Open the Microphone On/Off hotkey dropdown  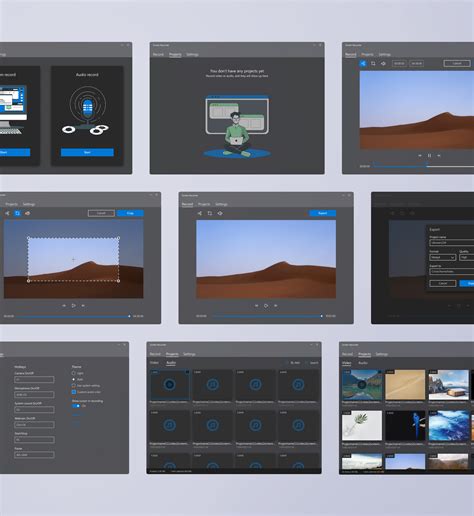pyautogui.click(x=34, y=394)
